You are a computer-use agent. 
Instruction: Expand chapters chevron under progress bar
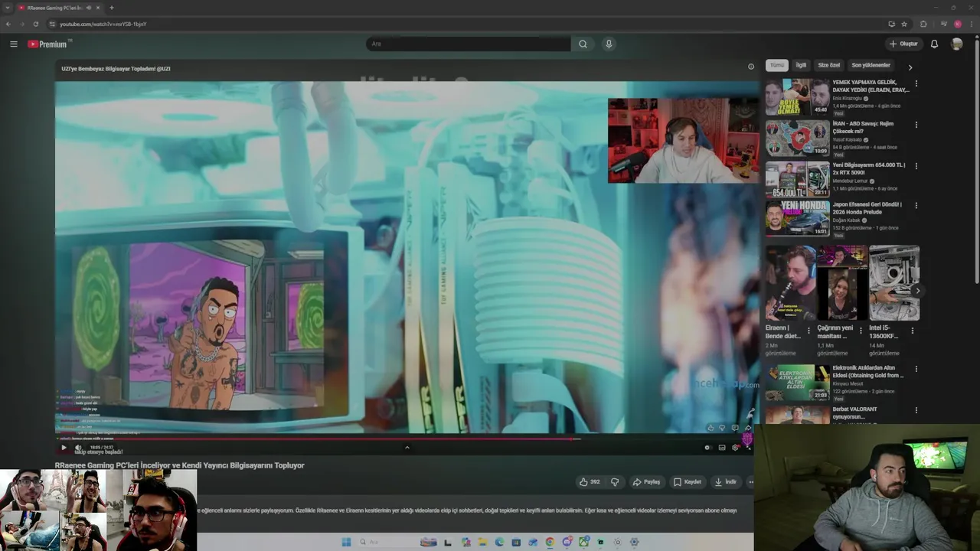407,448
